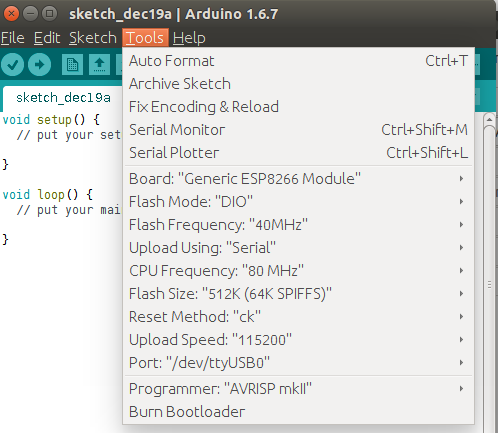Open the Programmer AVRISP mkII submenu
Viewport: 498px width, 433px height.
tap(298, 389)
